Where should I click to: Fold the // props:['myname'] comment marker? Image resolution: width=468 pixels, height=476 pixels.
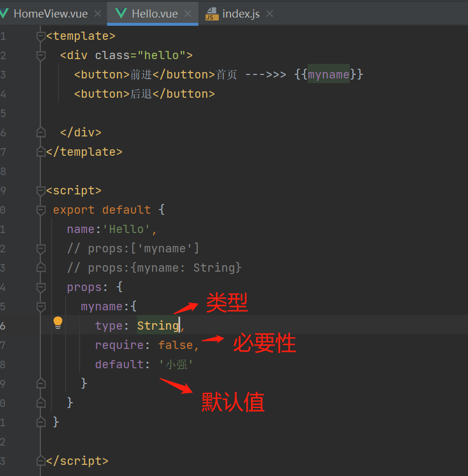pos(40,249)
